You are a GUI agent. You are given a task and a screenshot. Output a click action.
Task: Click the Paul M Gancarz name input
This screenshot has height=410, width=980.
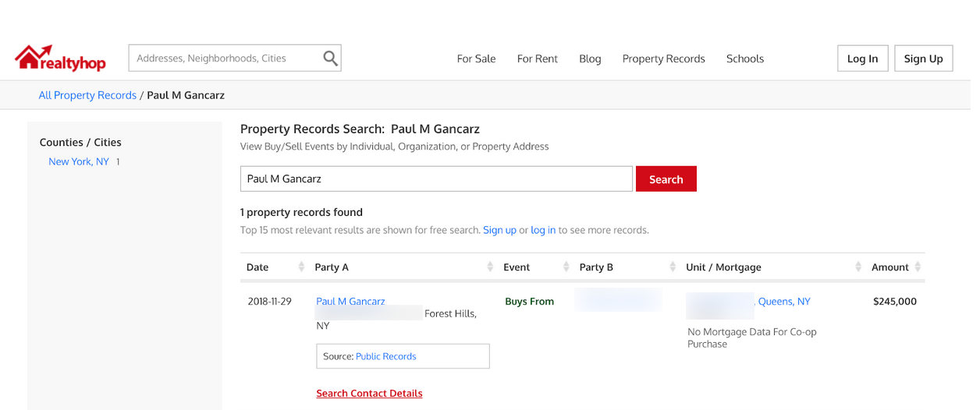point(435,179)
